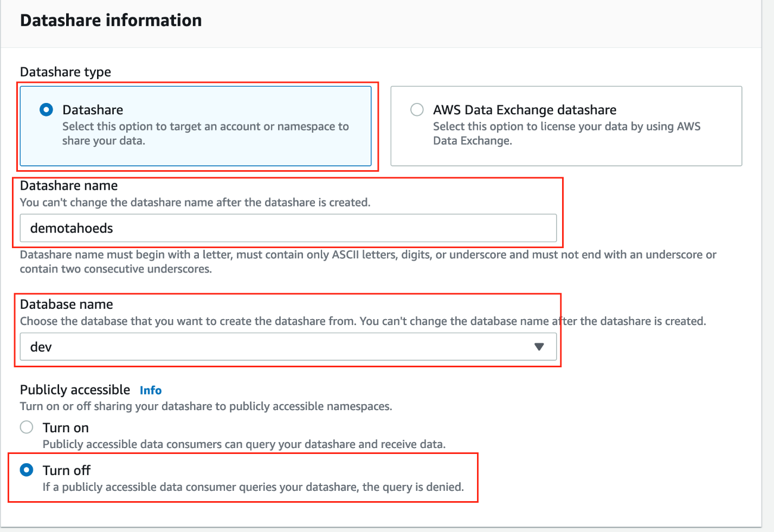Click into the Datashare name field

click(287, 228)
